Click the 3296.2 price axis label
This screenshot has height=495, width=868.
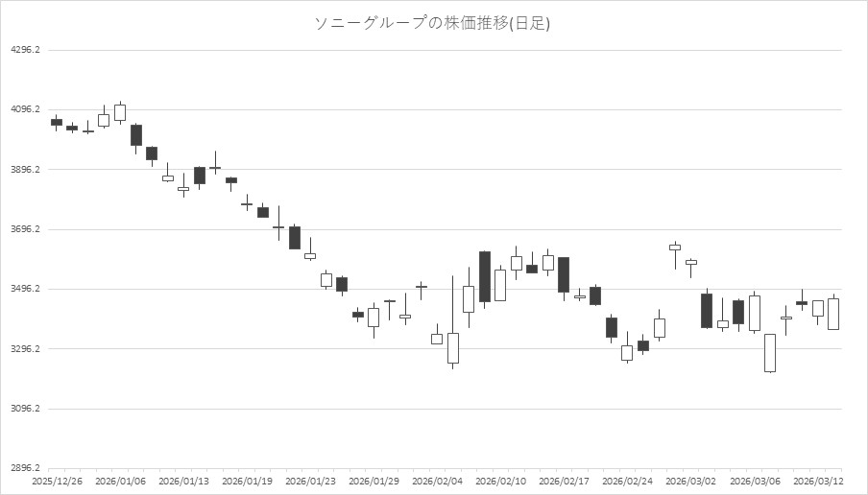(24, 349)
